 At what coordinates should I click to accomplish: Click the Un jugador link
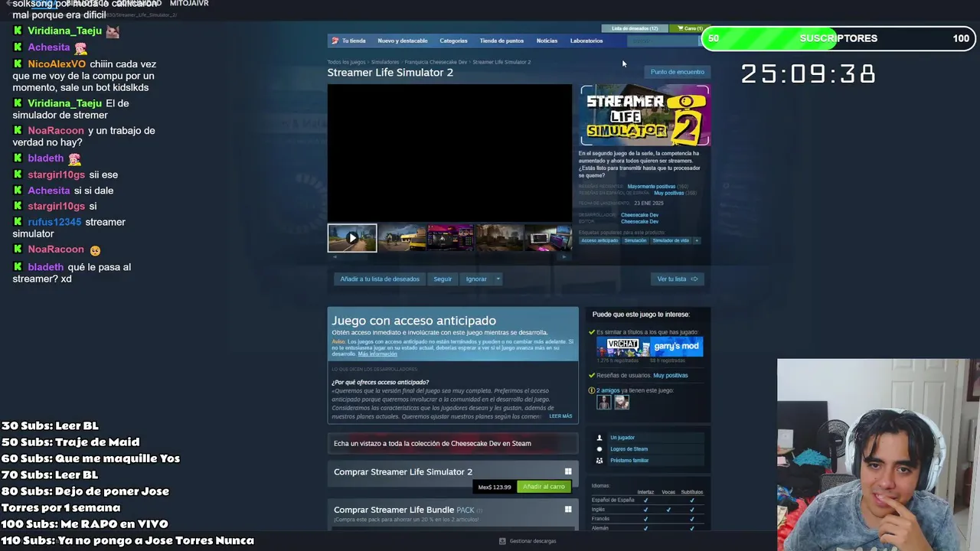(622, 438)
